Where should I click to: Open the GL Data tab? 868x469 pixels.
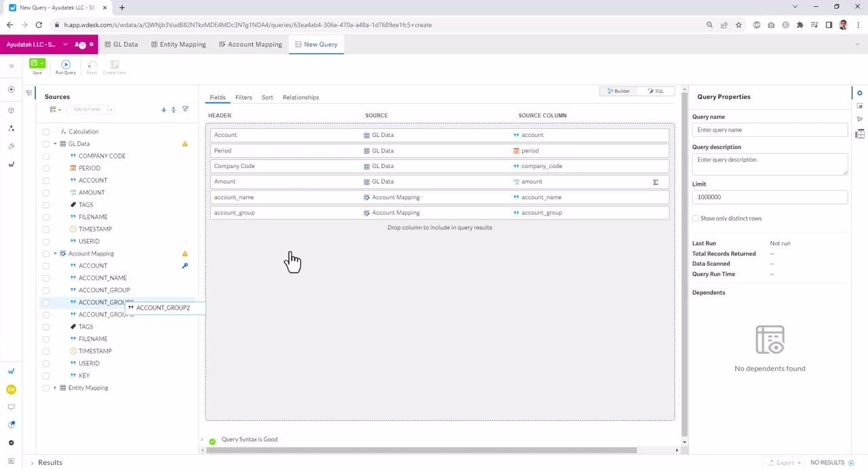pos(121,44)
